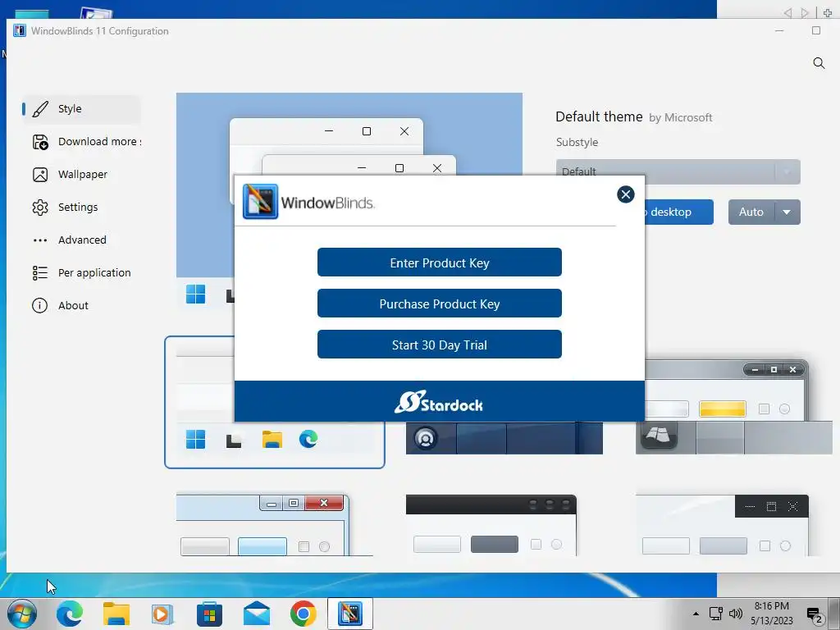Open the Substyle Default dropdown

click(678, 172)
